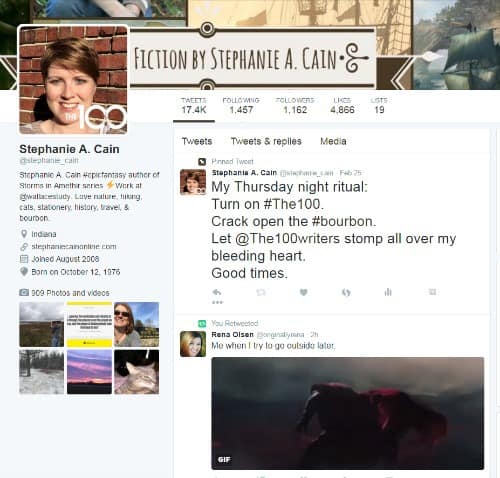Click the camera icon beside Photos and videos

[x=24, y=293]
